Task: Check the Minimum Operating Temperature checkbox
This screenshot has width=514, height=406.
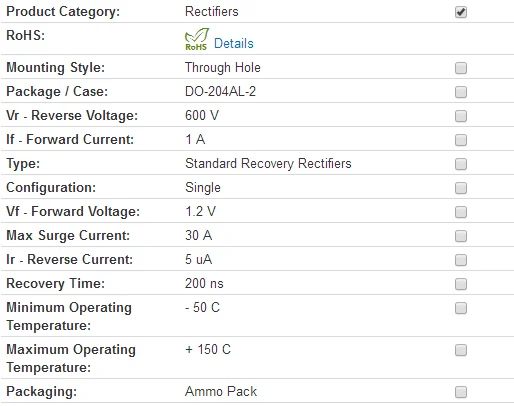Action: [x=461, y=308]
